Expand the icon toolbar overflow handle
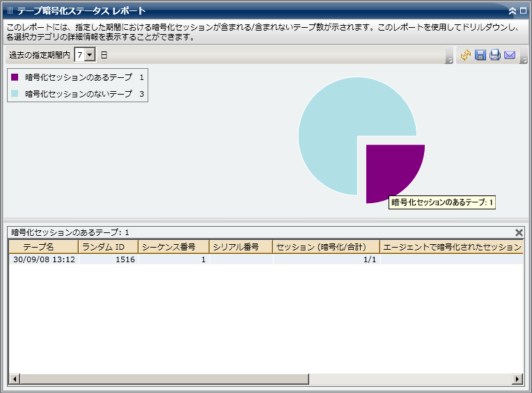532x393 pixels. click(524, 61)
